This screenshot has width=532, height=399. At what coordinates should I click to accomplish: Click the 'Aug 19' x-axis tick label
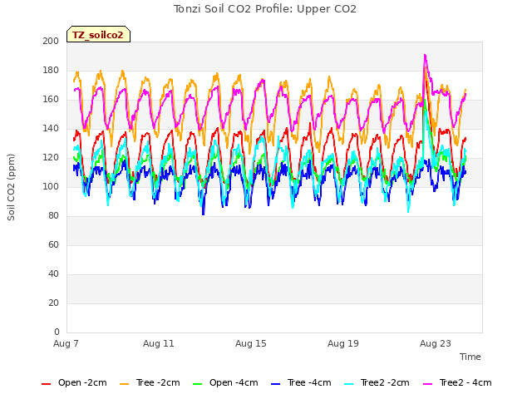(343, 343)
